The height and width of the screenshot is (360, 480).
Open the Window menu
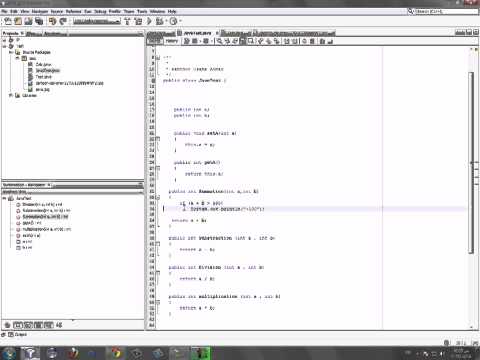[x=157, y=11]
